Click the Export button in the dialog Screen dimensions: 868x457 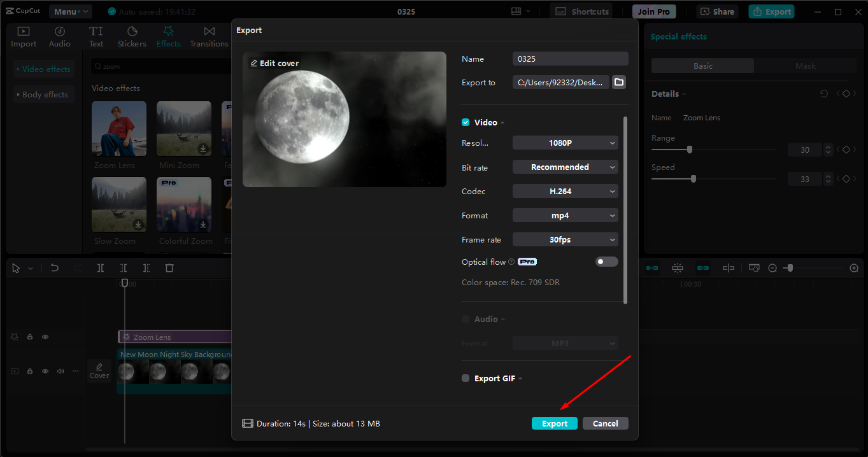tap(554, 423)
